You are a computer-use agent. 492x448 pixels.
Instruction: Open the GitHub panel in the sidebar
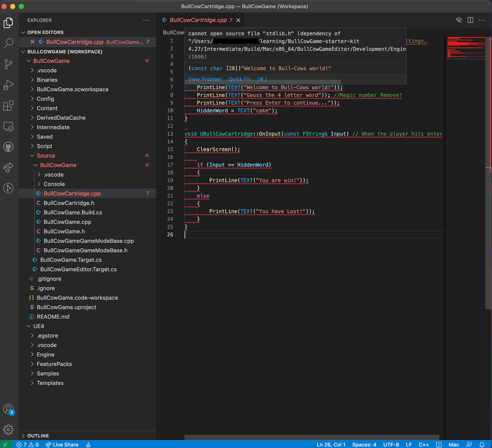(x=8, y=147)
